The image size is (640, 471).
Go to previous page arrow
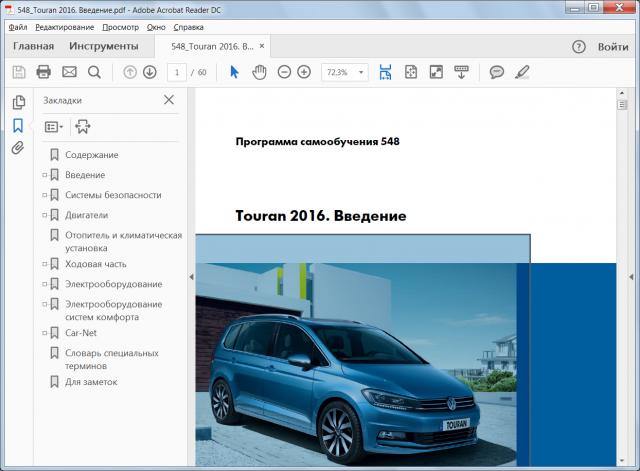pyautogui.click(x=130, y=72)
